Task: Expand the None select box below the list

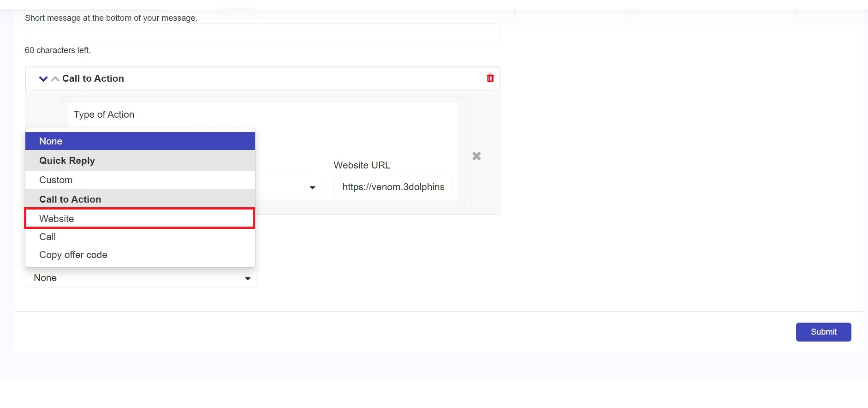Action: pos(141,278)
